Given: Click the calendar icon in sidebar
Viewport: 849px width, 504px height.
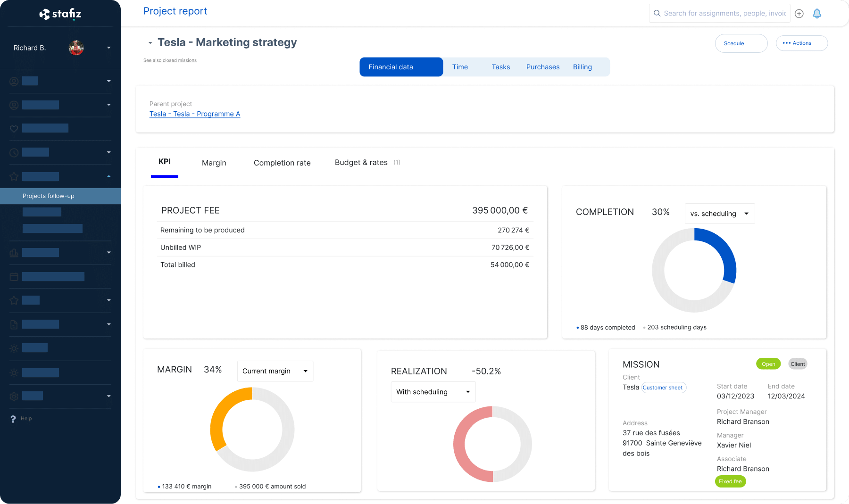Looking at the screenshot, I should click(14, 277).
